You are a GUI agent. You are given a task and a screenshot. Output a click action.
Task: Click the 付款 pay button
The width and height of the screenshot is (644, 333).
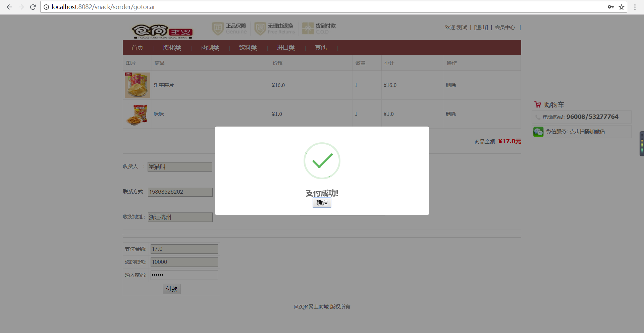click(171, 289)
